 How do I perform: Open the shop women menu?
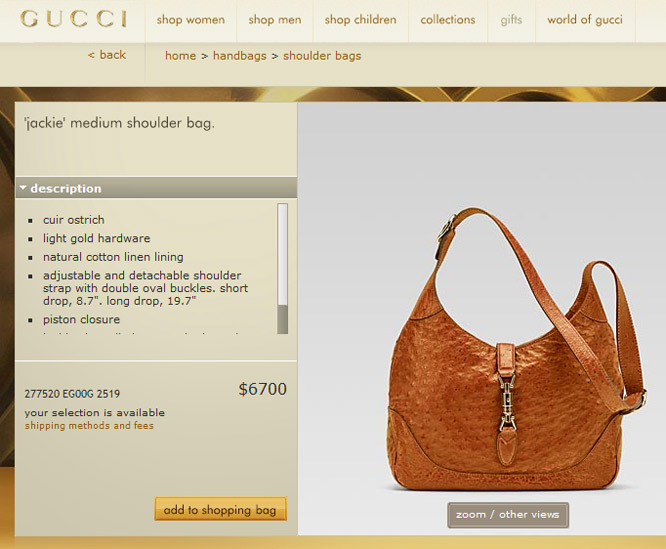(x=191, y=20)
